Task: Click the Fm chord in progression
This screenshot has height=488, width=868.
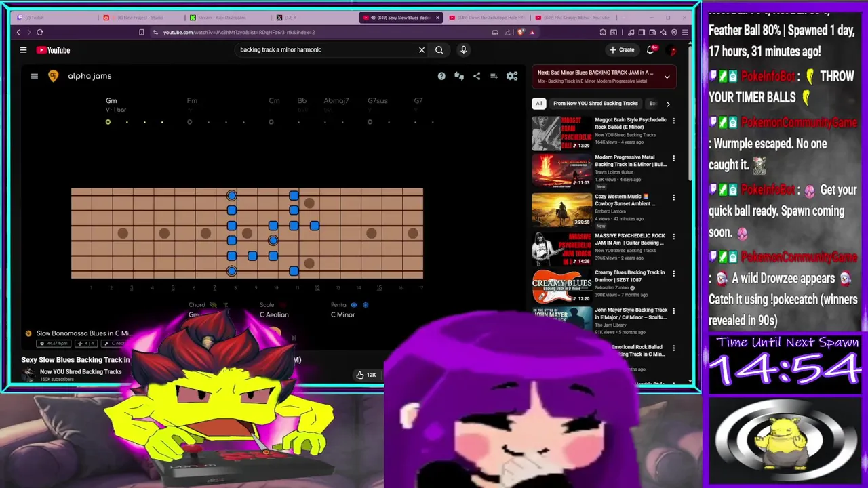Action: pos(192,101)
